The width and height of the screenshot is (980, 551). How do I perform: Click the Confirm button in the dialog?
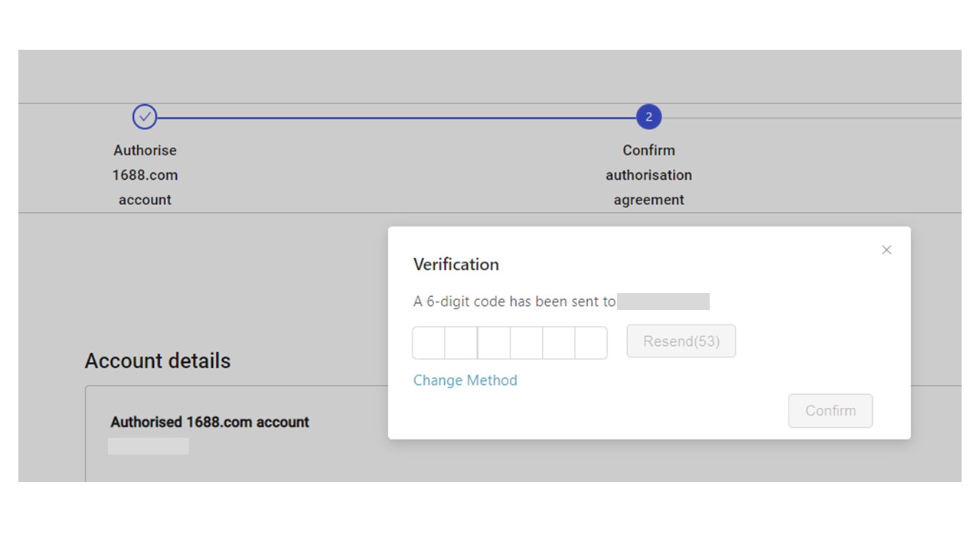pos(830,411)
